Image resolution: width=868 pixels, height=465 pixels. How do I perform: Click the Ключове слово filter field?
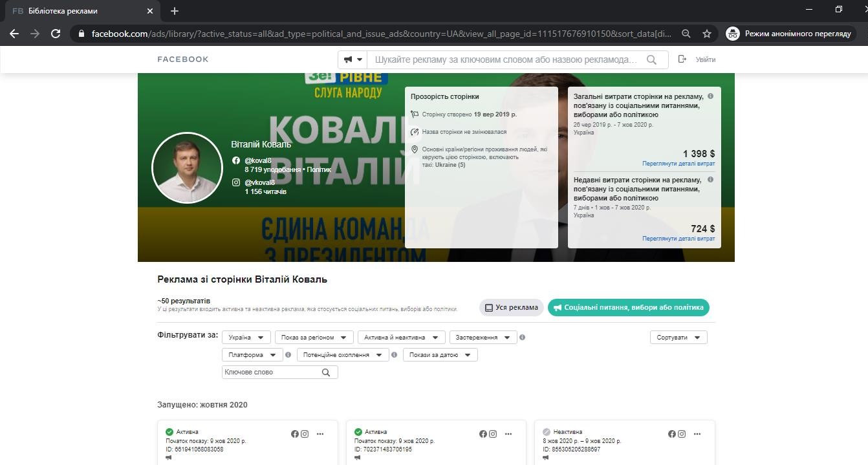tap(279, 373)
